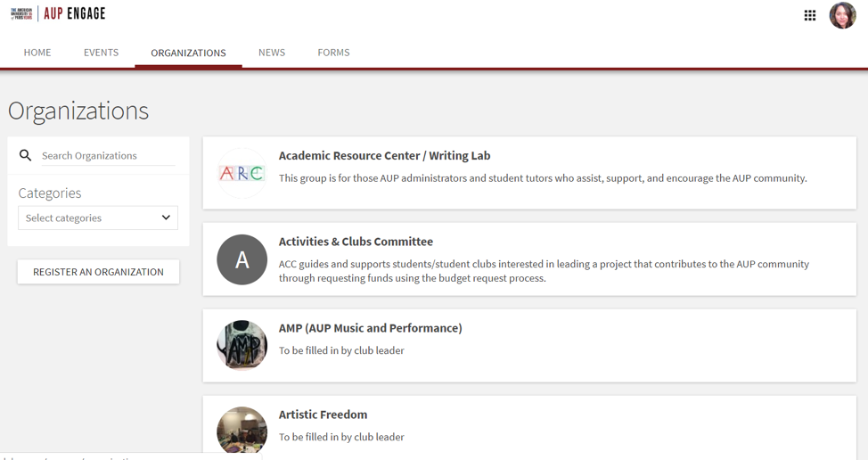Expand the Select categories dropdown
The width and height of the screenshot is (868, 460).
point(98,218)
